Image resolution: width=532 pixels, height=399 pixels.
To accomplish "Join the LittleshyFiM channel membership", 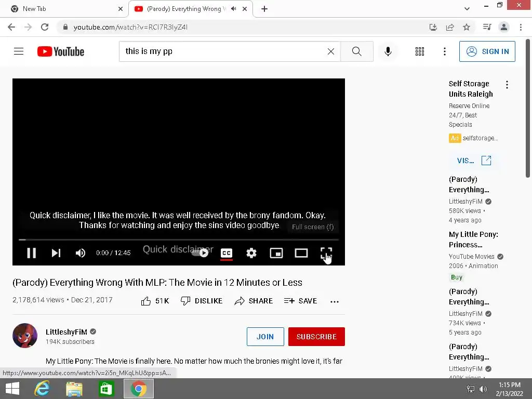I will 265,337.
